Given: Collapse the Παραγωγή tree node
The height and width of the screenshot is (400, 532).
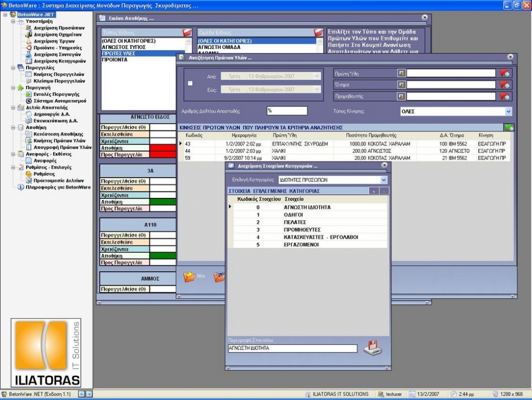Looking at the screenshot, I should click(x=13, y=88).
